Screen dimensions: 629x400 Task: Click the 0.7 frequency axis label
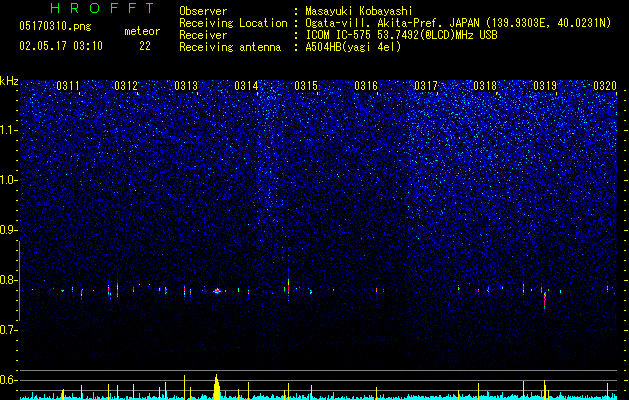tap(9, 330)
